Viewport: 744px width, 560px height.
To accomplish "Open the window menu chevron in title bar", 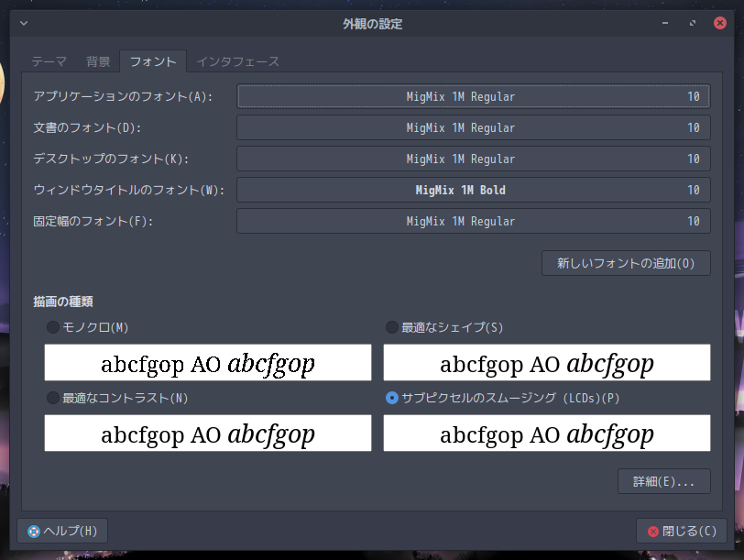I will (24, 23).
